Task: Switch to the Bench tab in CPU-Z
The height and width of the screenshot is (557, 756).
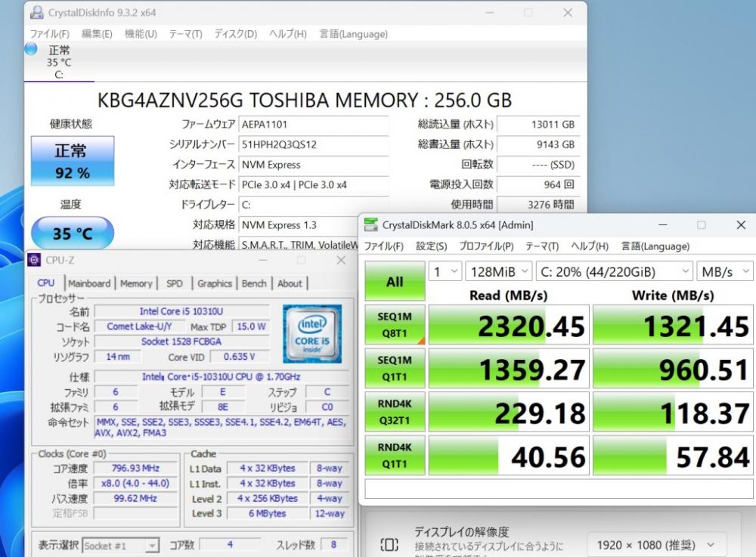Action: tap(254, 283)
